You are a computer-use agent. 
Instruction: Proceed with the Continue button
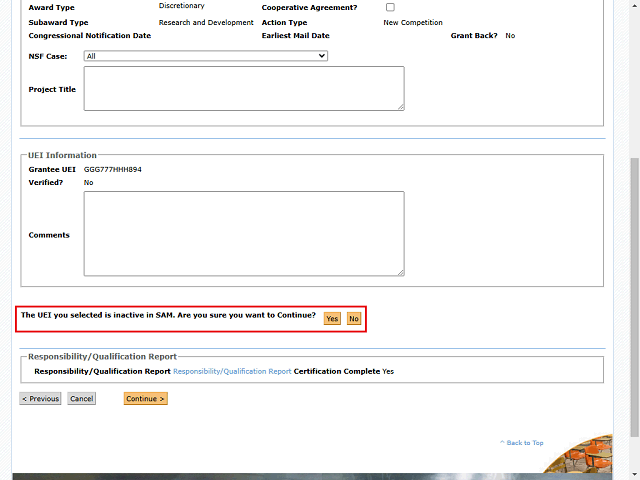pyautogui.click(x=146, y=399)
